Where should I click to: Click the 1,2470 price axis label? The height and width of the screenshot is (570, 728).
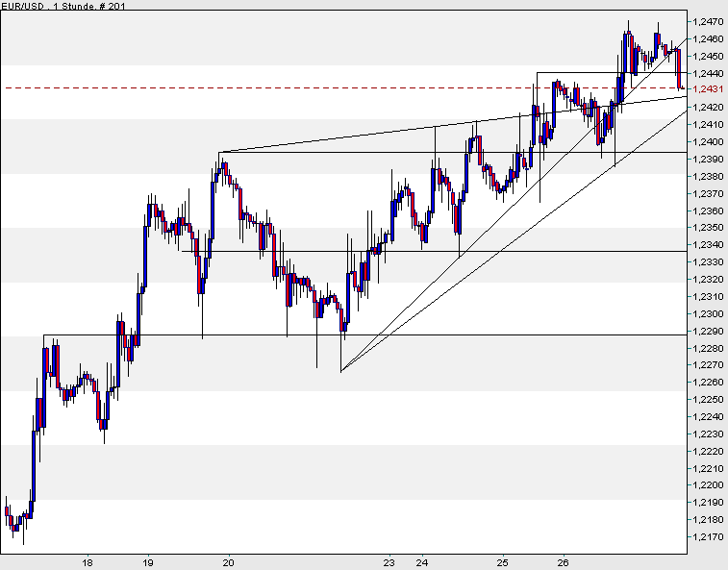pos(707,21)
